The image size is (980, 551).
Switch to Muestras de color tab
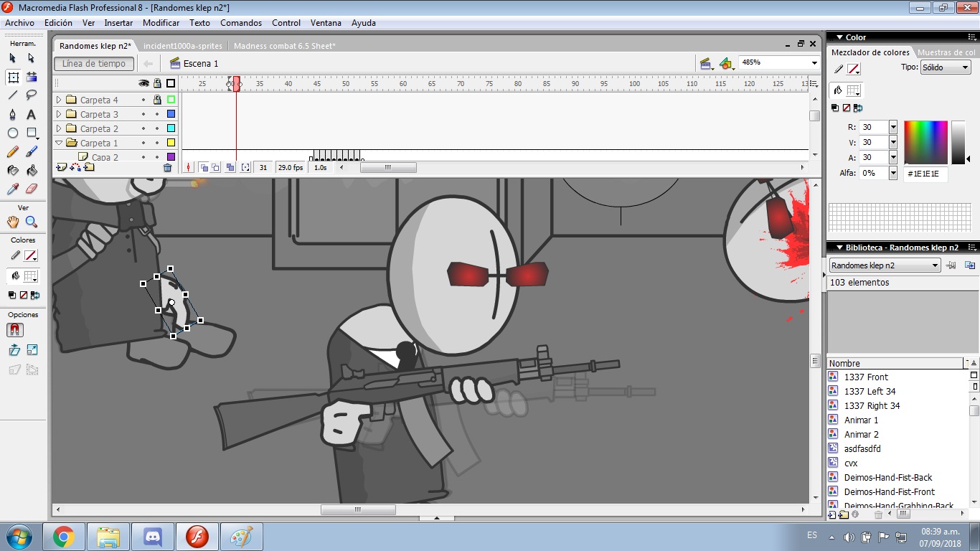tap(946, 52)
